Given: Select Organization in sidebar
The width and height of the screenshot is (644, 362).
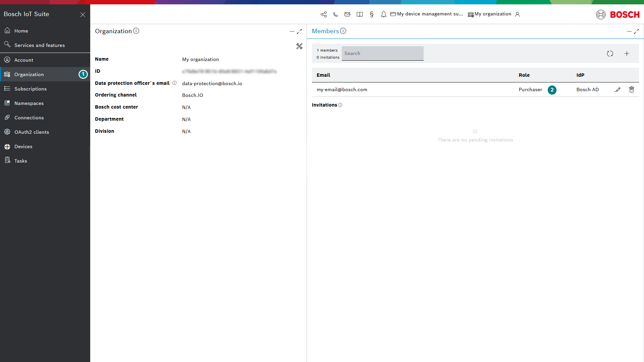Looking at the screenshot, I should 45,74.
